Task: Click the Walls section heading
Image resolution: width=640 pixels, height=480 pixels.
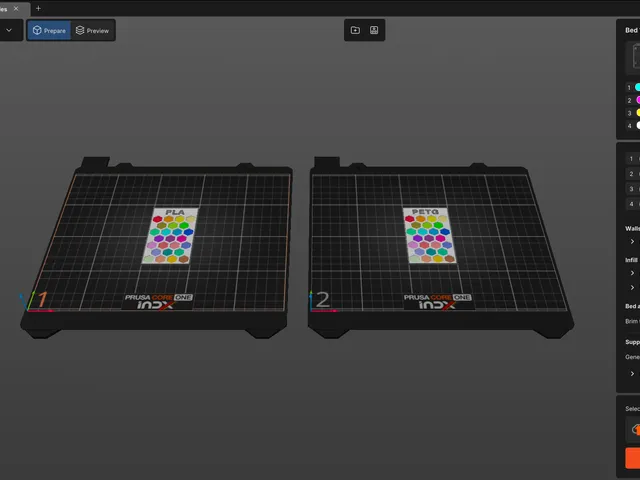Action: [x=632, y=229]
